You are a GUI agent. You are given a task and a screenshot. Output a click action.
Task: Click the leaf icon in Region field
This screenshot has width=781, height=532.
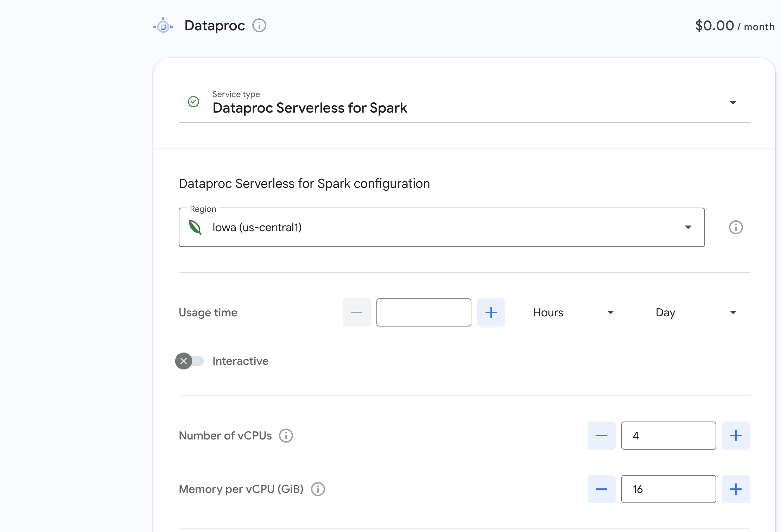coord(195,227)
